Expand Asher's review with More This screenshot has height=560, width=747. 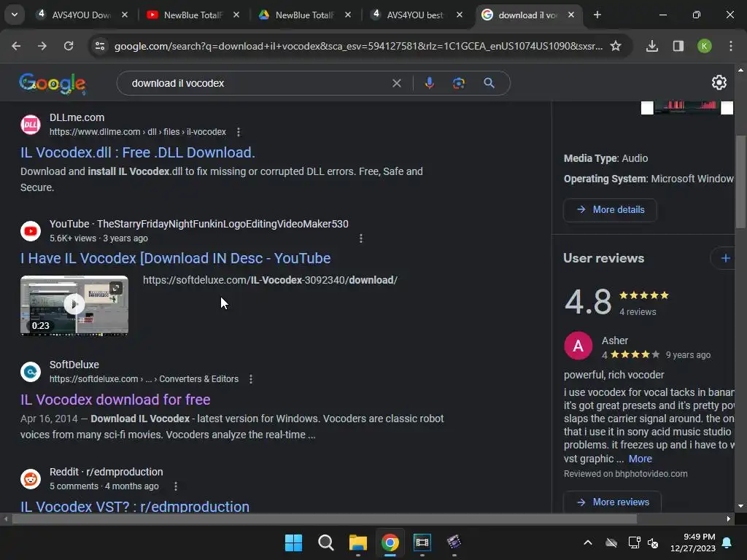(x=640, y=459)
